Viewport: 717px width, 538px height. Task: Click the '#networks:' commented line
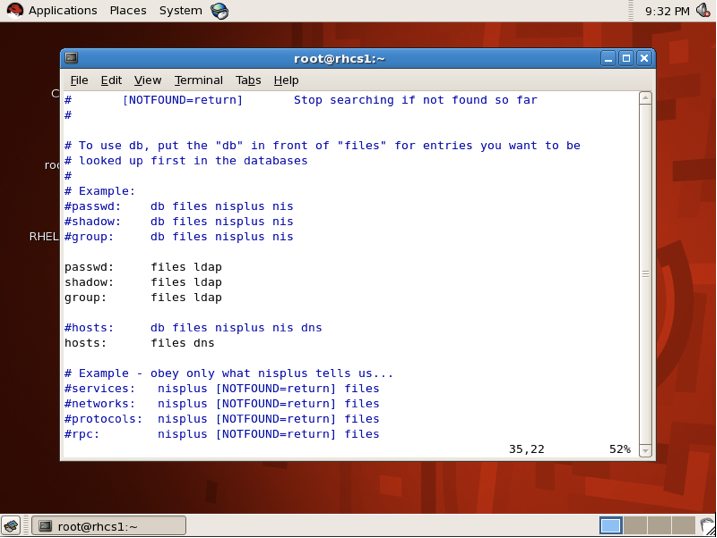click(222, 404)
